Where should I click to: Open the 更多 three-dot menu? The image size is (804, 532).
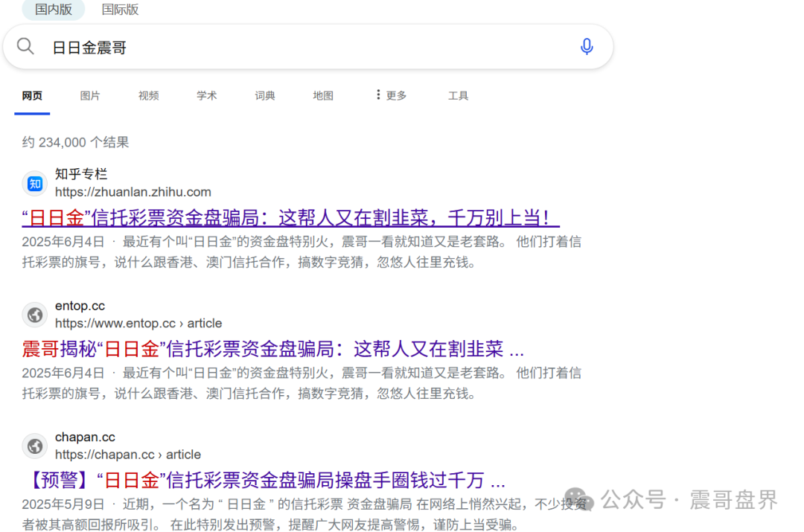pos(392,95)
